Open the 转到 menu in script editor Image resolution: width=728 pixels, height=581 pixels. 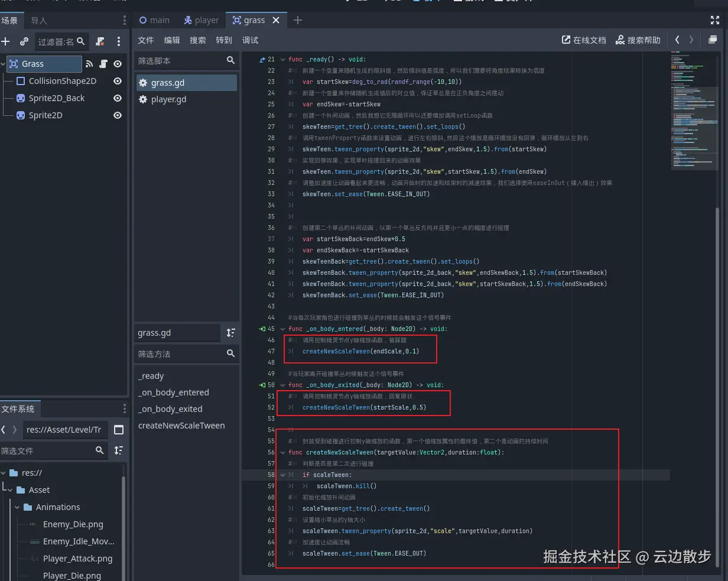(x=224, y=40)
